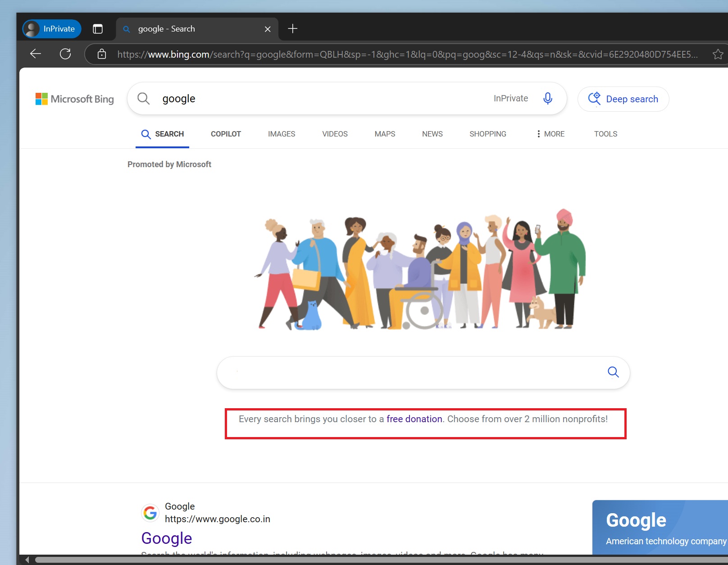This screenshot has width=728, height=565.
Task: Refresh the page
Action: point(65,54)
